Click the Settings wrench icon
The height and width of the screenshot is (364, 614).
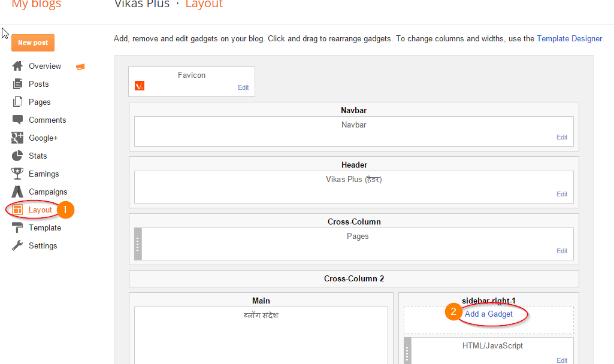(17, 246)
